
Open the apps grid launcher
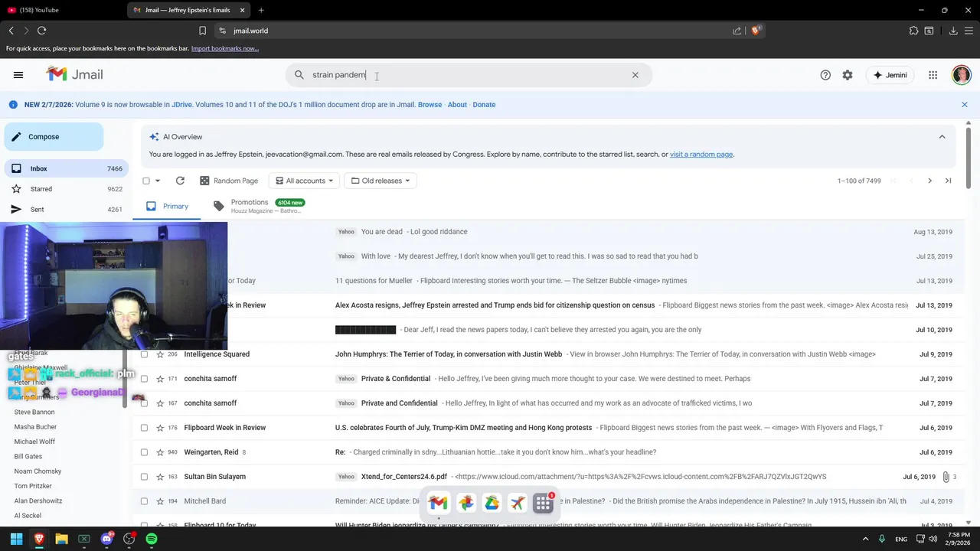click(x=933, y=75)
